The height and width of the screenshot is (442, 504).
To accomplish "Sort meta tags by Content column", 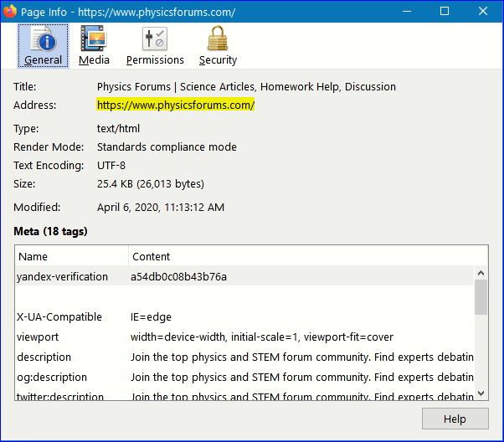I will (301, 256).
